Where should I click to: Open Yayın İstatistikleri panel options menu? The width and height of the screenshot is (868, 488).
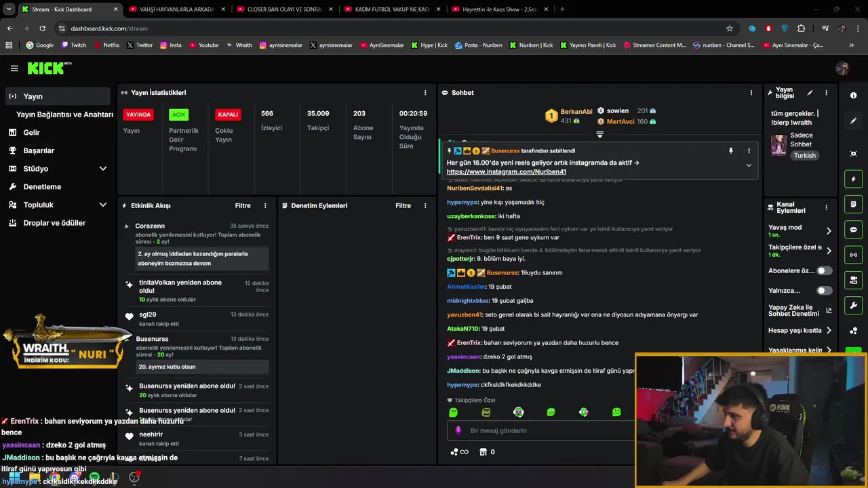tap(425, 93)
